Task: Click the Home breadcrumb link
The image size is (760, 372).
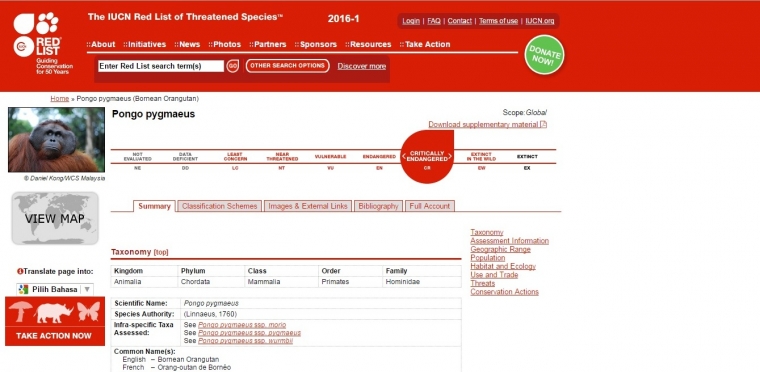Action: click(x=60, y=98)
